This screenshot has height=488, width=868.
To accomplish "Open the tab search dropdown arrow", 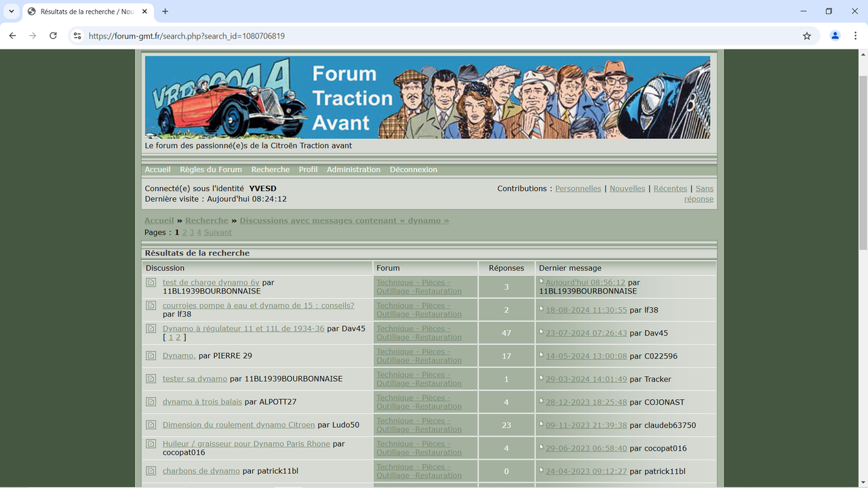I will (12, 12).
